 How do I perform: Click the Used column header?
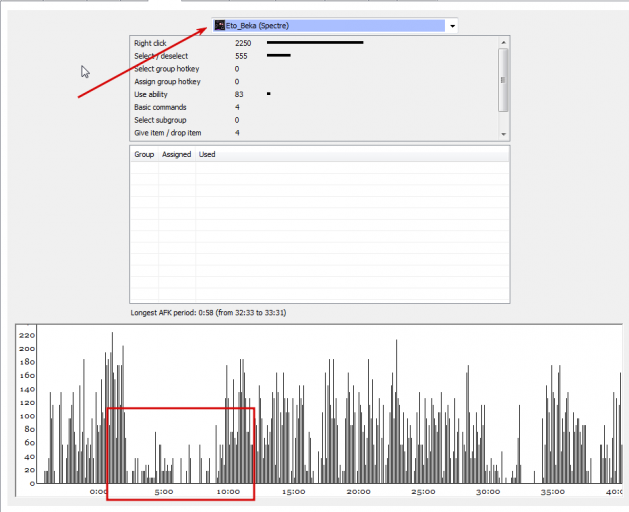[207, 154]
